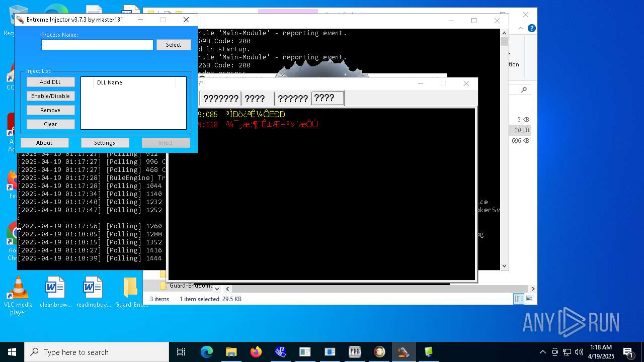The width and height of the screenshot is (644, 362).
Task: Open the round tan app taskbar icon
Action: point(379,352)
